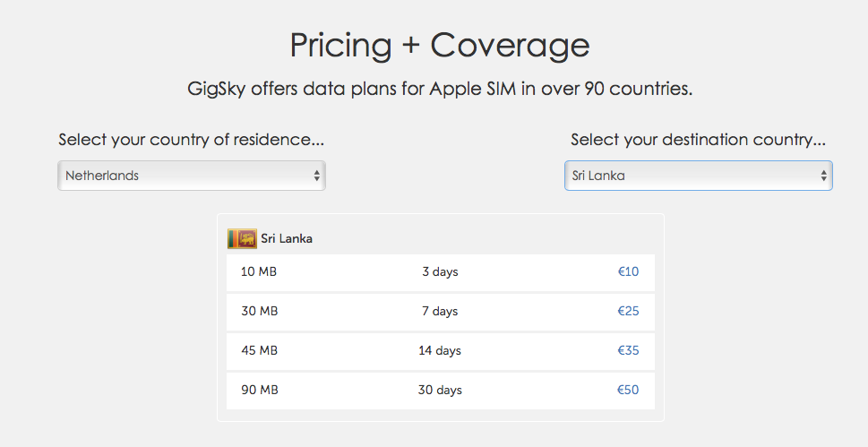The image size is (868, 447).
Task: Click the "Select your destination country" label
Action: coord(698,140)
